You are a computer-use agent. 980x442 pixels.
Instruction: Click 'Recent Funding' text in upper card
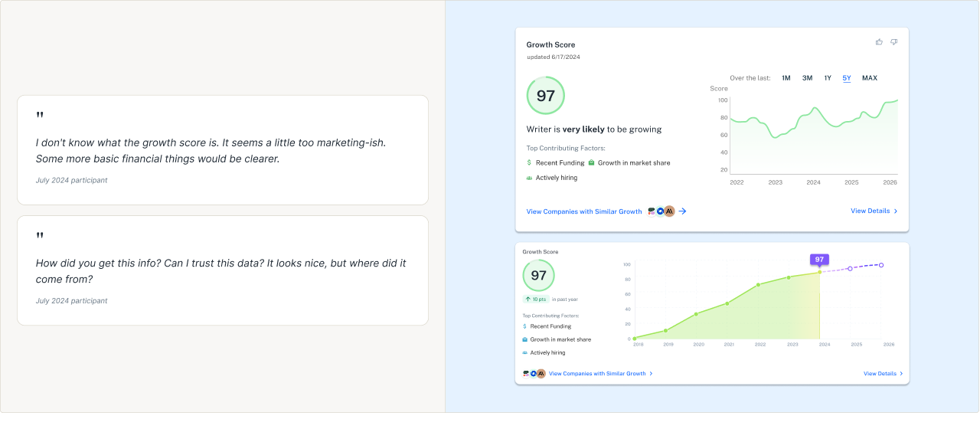pos(560,162)
